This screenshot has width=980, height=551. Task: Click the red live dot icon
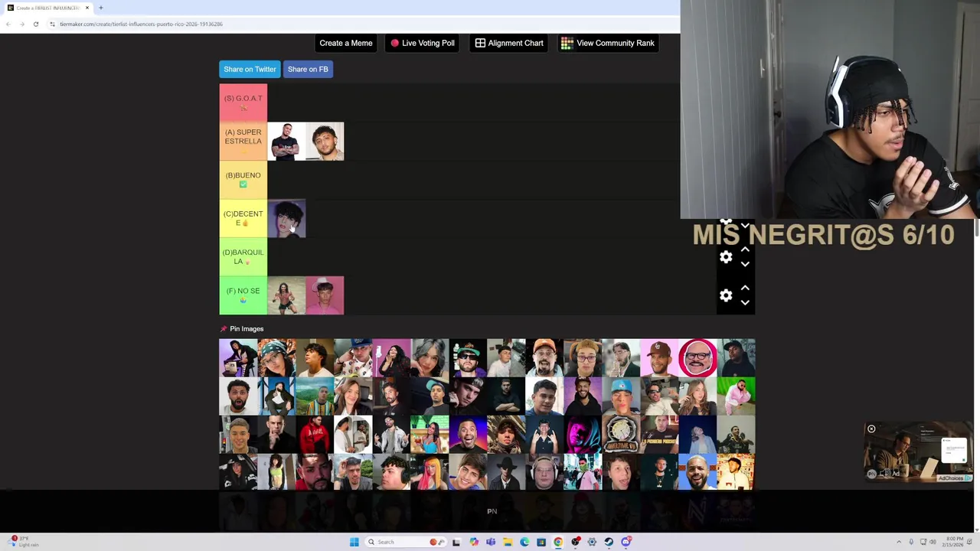(x=394, y=43)
